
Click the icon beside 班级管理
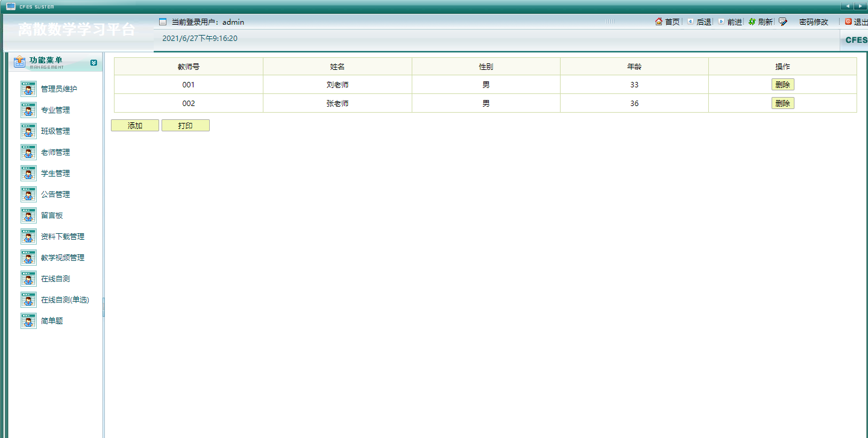[28, 131]
